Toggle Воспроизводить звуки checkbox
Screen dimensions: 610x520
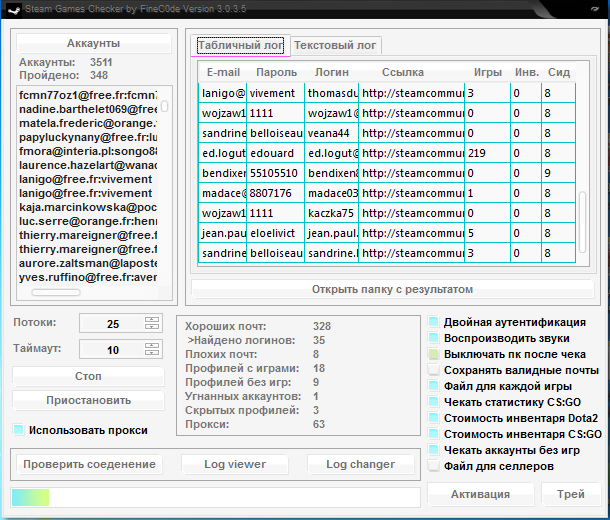(x=433, y=338)
